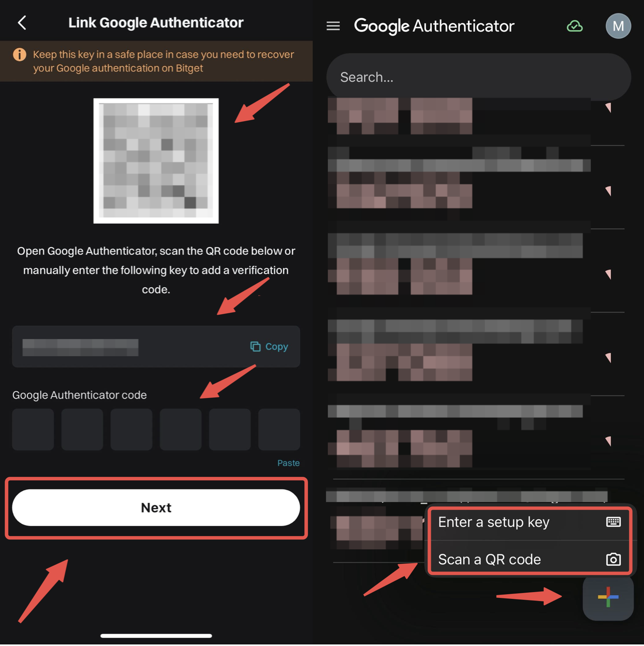
Task: Read the Keep this key safe warning
Action: pyautogui.click(x=164, y=61)
